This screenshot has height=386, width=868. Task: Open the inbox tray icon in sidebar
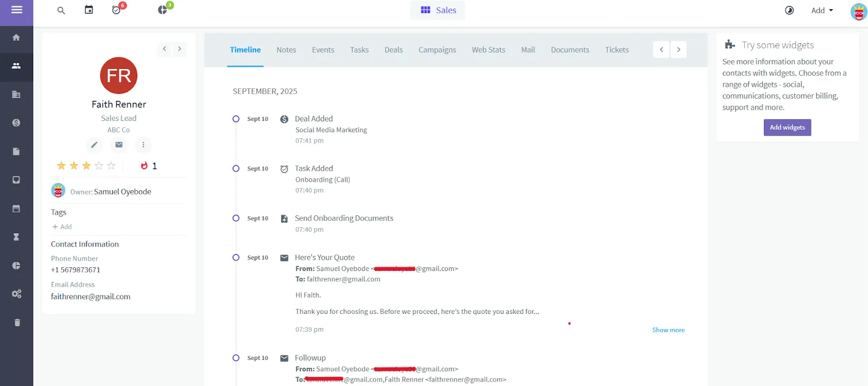[16, 180]
